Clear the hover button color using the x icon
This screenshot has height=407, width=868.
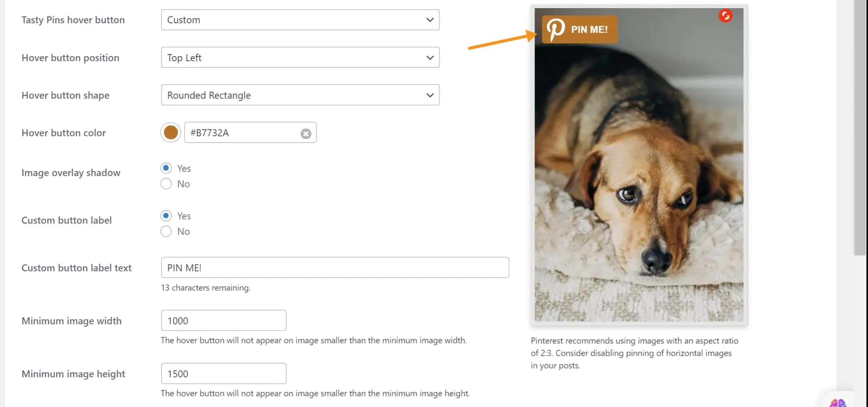[306, 133]
